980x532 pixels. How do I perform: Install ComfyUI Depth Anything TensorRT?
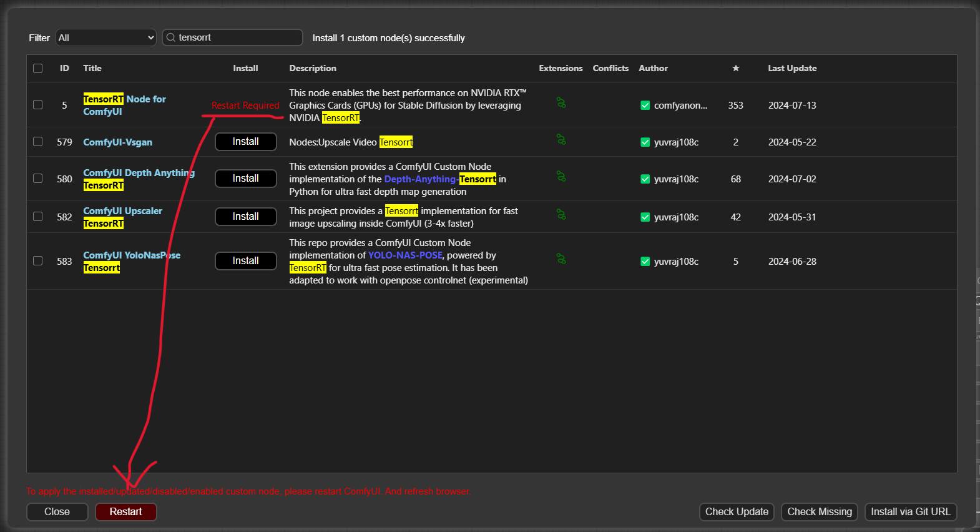[246, 179]
